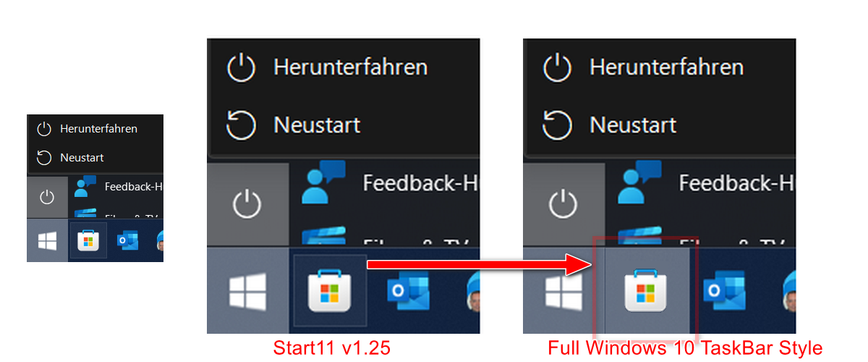Click Outlook icon in the small leftmost screenshot
Screen dimensions: 868x362
(x=128, y=240)
